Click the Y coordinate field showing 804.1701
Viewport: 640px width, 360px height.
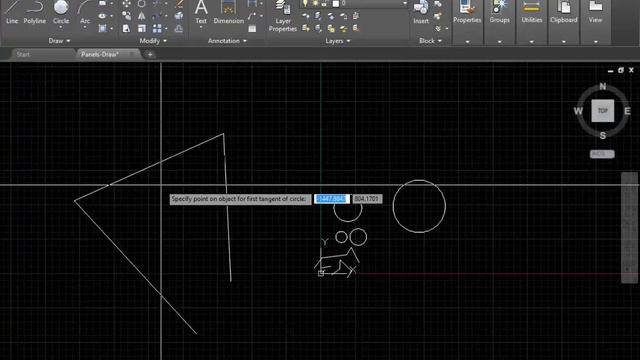[x=367, y=199]
